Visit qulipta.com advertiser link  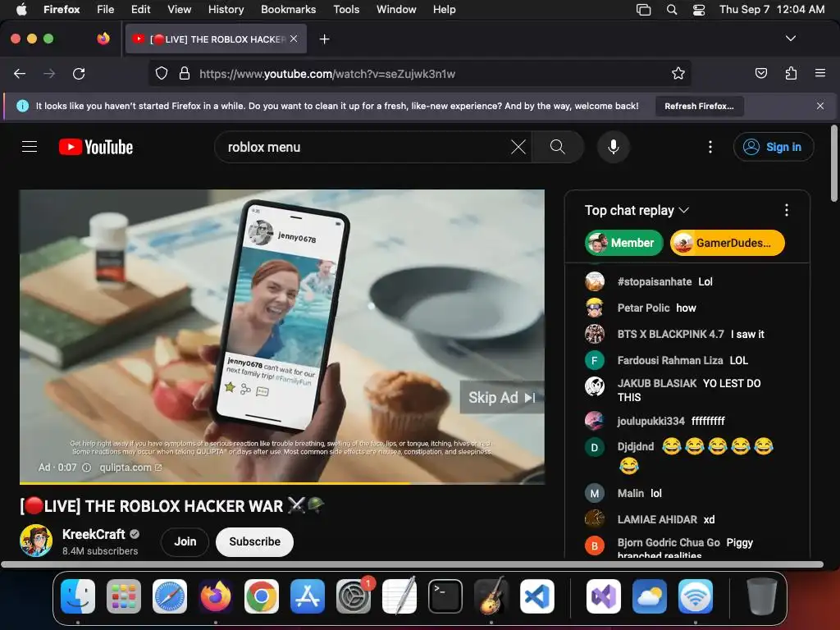point(130,468)
